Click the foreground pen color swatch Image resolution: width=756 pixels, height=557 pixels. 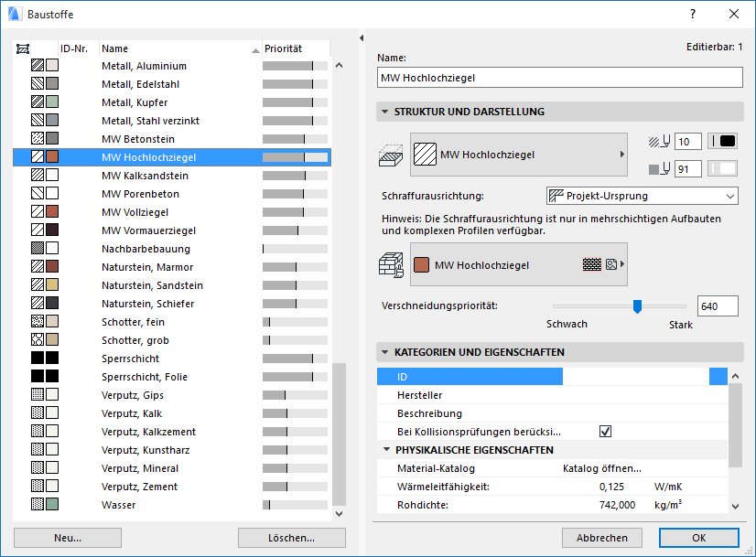723,141
